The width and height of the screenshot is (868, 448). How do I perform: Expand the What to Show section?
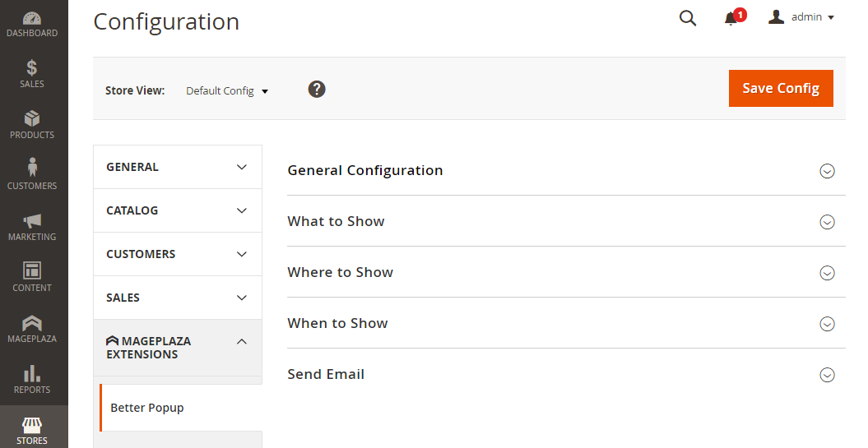click(827, 222)
